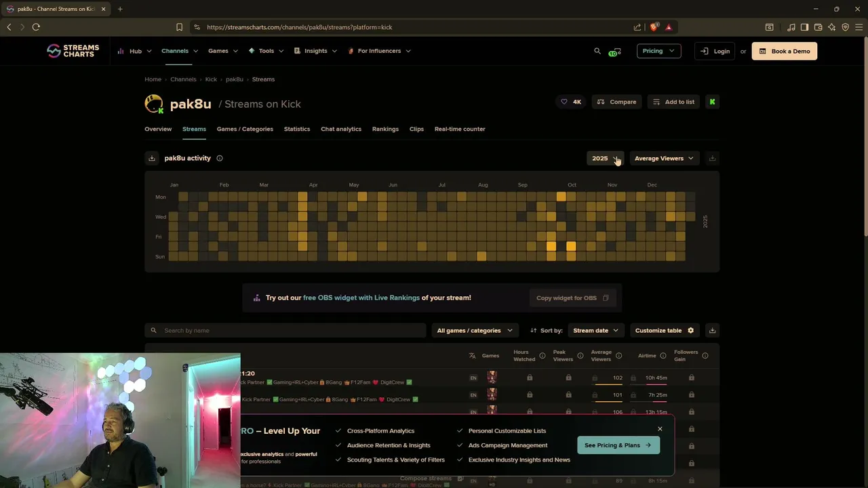The height and width of the screenshot is (488, 868).
Task: Open the Pricing dropdown
Action: pyautogui.click(x=658, y=51)
